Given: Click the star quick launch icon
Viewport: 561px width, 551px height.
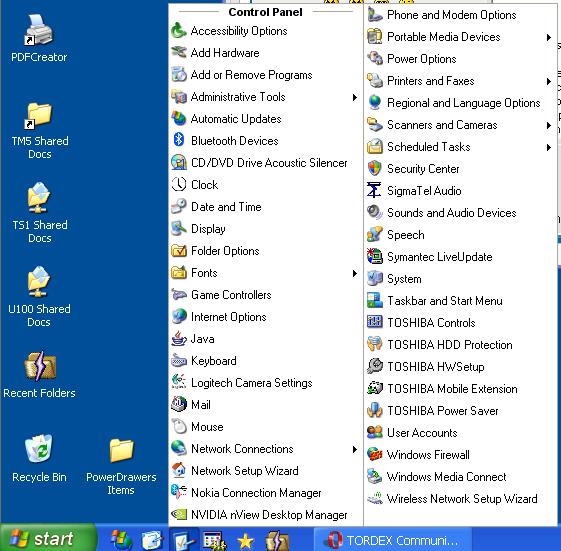Looking at the screenshot, I should coord(245,541).
